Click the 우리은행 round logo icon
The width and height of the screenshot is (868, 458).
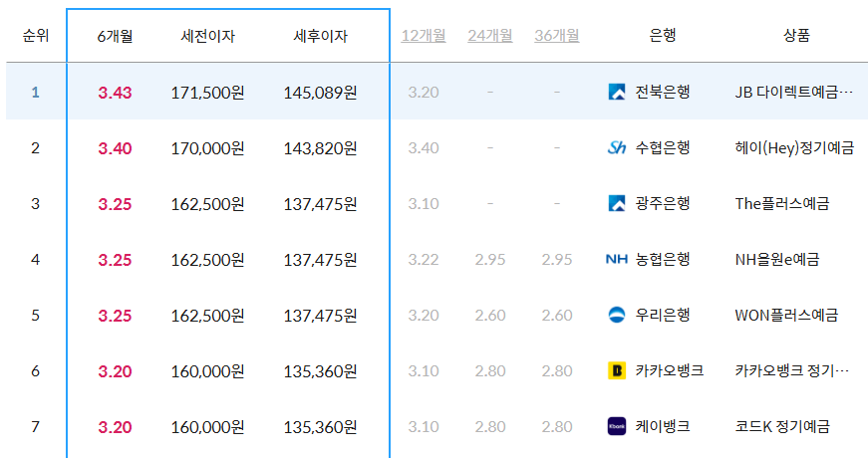tap(616, 315)
